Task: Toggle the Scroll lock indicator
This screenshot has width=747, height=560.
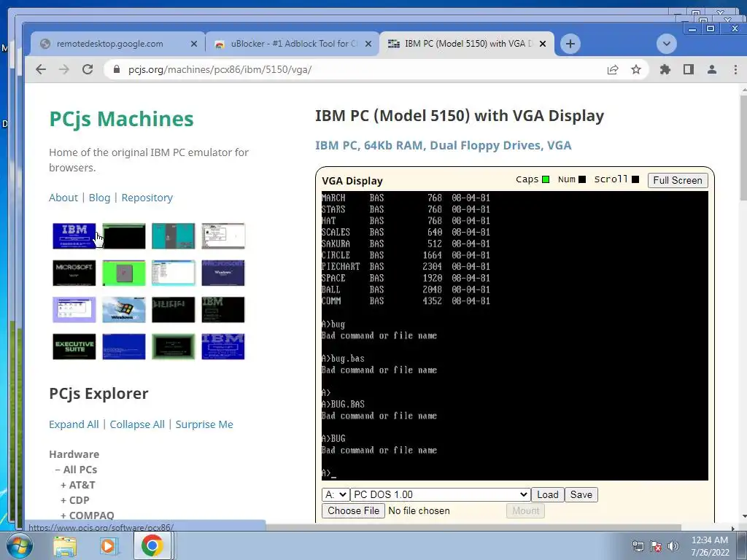Action: pyautogui.click(x=635, y=179)
